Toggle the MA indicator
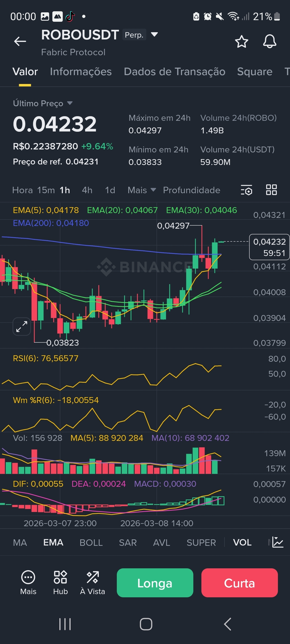 coord(20,543)
